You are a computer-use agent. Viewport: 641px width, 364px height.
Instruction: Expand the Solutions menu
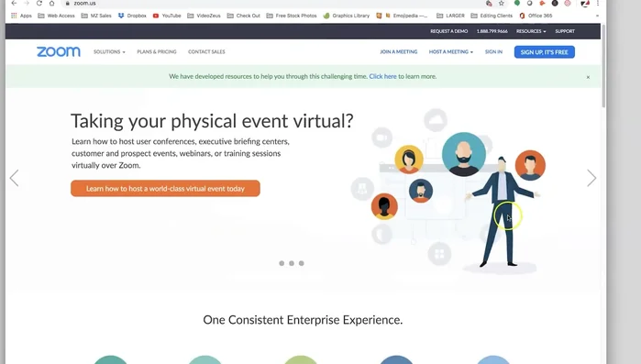tap(109, 52)
